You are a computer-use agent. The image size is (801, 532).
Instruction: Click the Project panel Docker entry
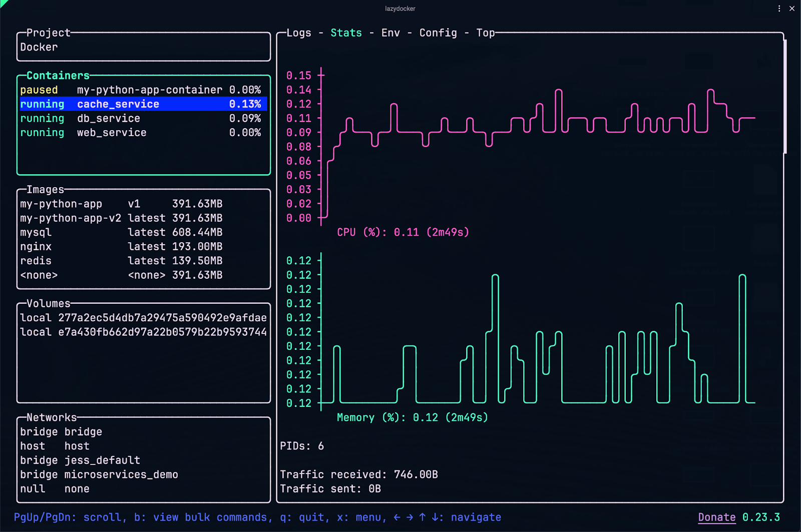point(39,47)
